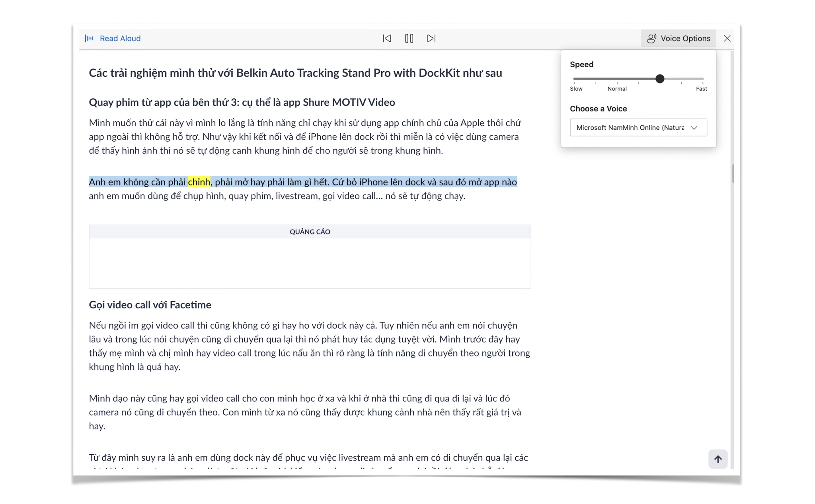Click the Read Aloud label
Viewport: 815px width, 504px height.
pyautogui.click(x=120, y=38)
